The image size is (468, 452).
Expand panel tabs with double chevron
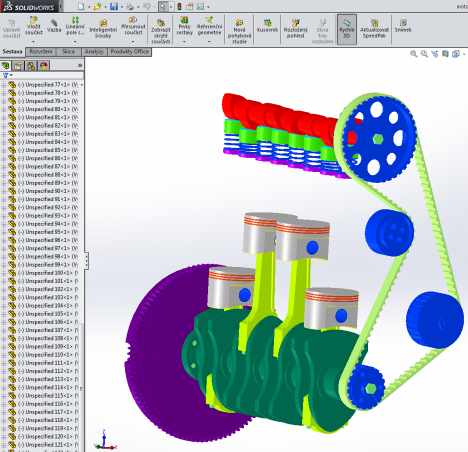pos(80,65)
